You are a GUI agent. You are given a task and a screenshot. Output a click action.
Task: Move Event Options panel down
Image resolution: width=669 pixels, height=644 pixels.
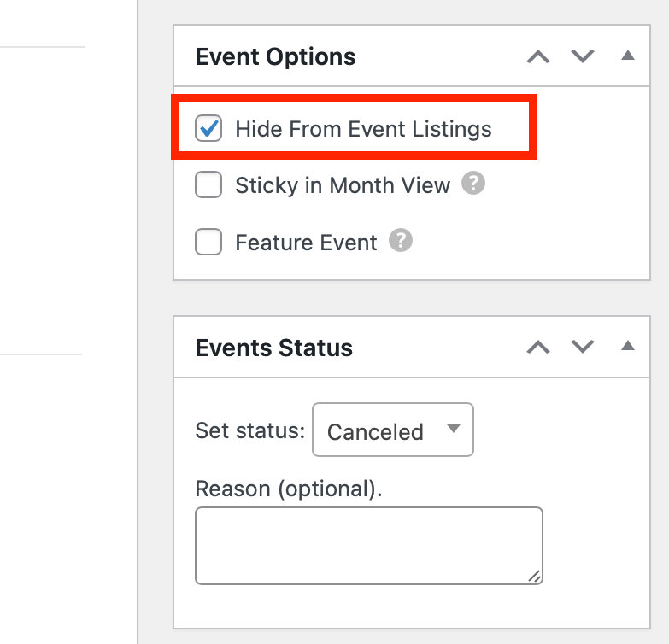coord(583,57)
